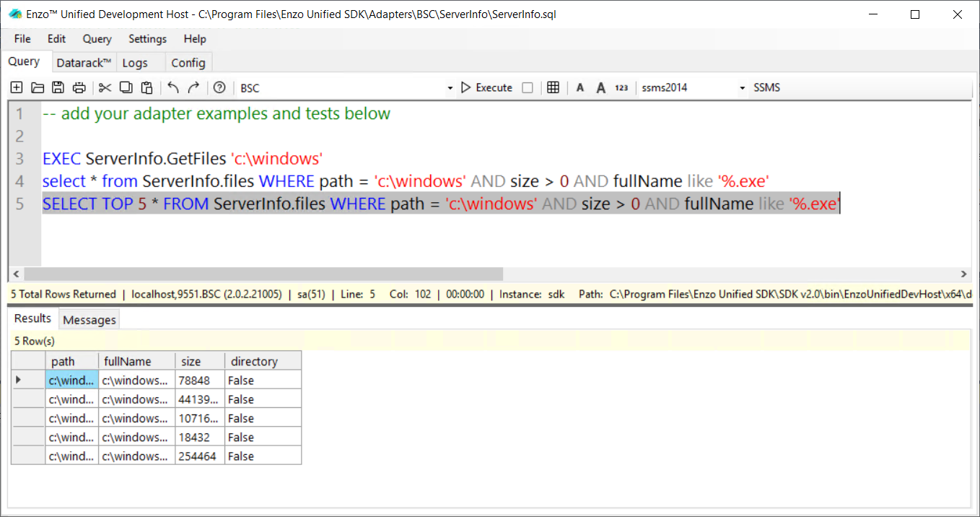Click the '5 Total Rows Returned' status text
The height and width of the screenshot is (517, 980).
coord(64,294)
